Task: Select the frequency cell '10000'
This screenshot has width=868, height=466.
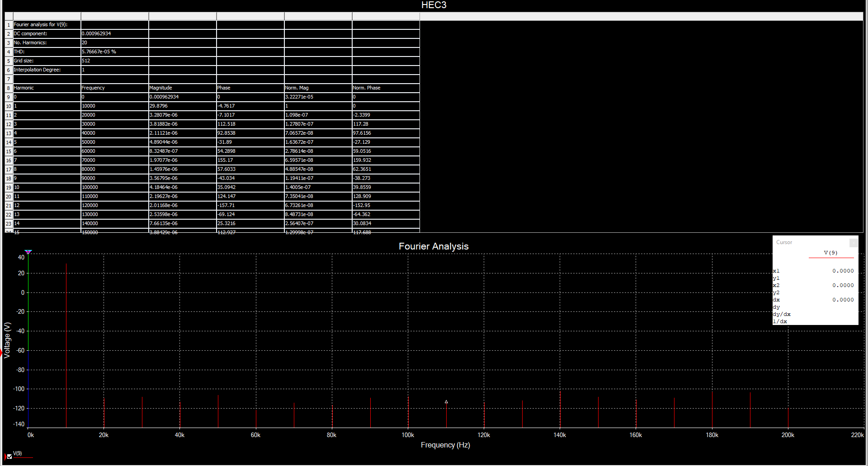Action: tap(115, 106)
